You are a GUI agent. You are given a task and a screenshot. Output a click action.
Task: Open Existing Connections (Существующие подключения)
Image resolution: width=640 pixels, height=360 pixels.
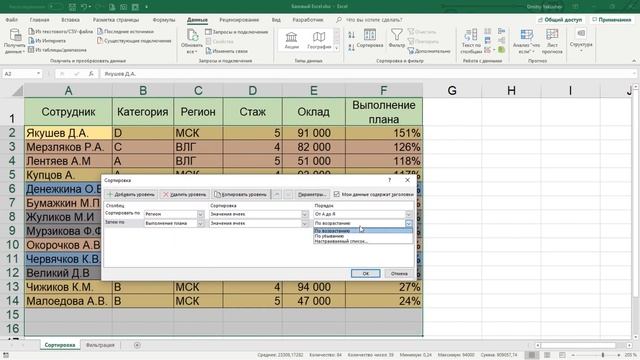134,40
